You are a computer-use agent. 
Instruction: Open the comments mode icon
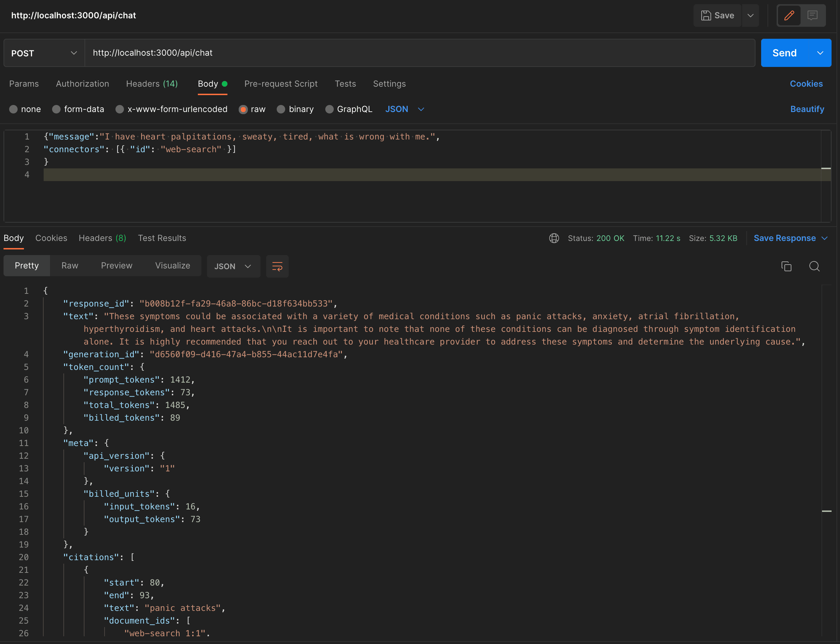812,16
